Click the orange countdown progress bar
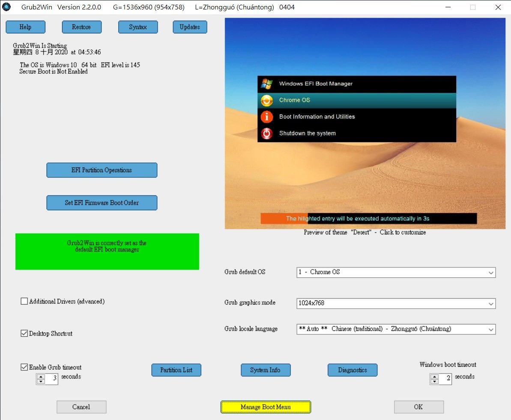511x420 pixels. (x=284, y=219)
